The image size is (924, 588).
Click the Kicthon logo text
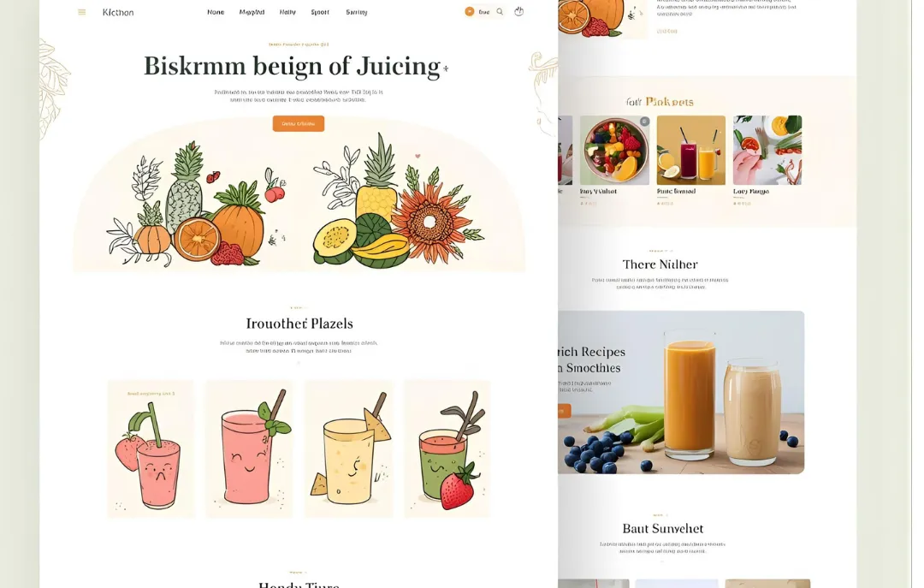(x=118, y=12)
